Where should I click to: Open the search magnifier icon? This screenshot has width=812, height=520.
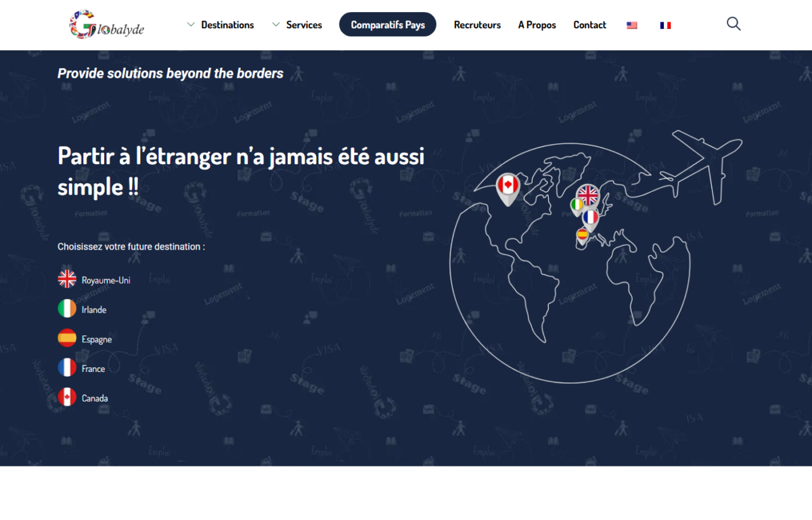pos(734,24)
